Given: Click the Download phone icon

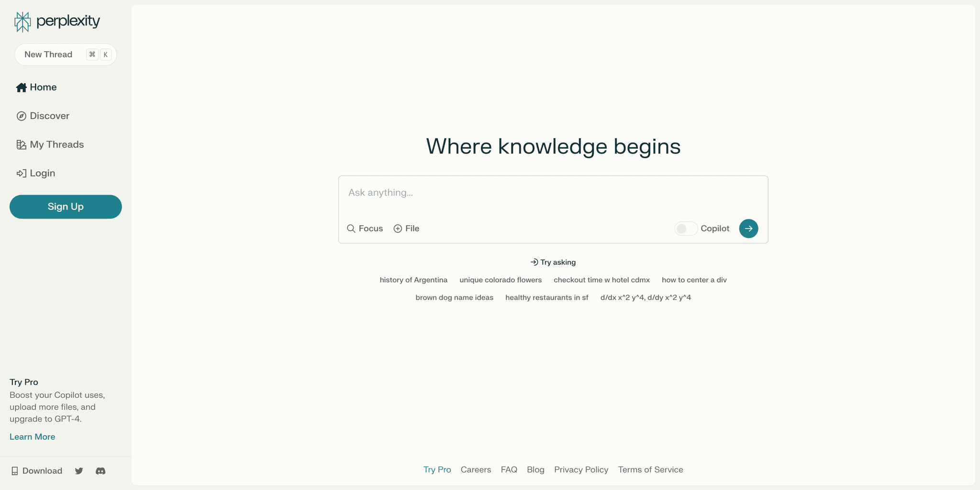Looking at the screenshot, I should [x=15, y=471].
